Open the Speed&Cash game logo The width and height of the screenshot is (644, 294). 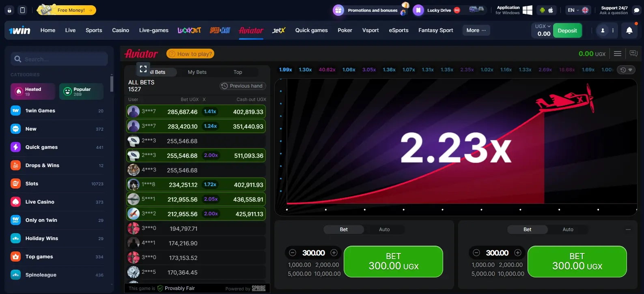point(220,30)
